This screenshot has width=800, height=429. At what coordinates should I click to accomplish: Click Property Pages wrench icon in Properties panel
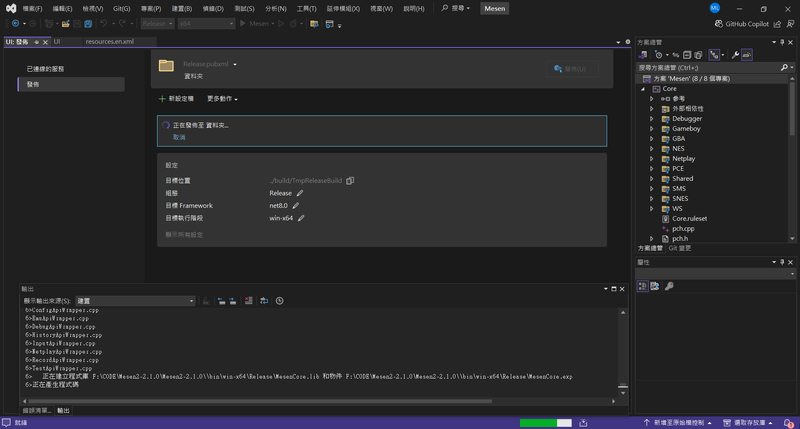click(x=669, y=286)
